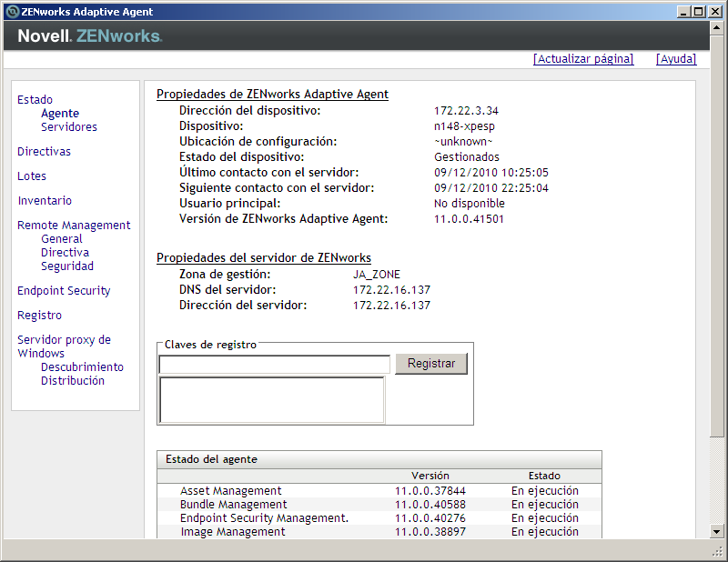Open the Estado navigation link

pyautogui.click(x=35, y=100)
